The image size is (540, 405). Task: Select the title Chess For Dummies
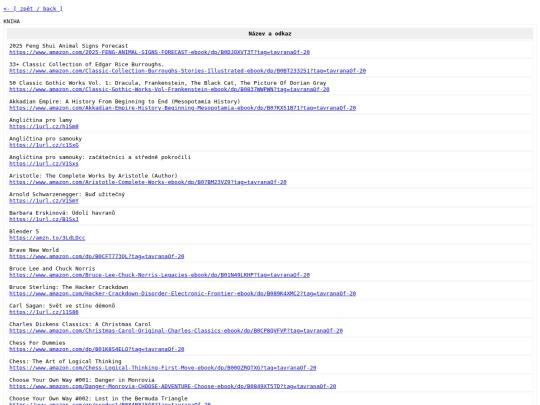point(37,343)
